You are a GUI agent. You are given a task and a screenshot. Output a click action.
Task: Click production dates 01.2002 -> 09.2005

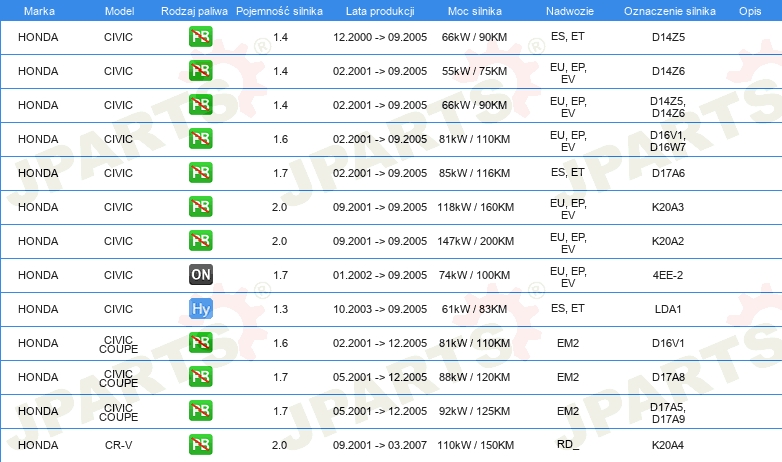tap(380, 275)
